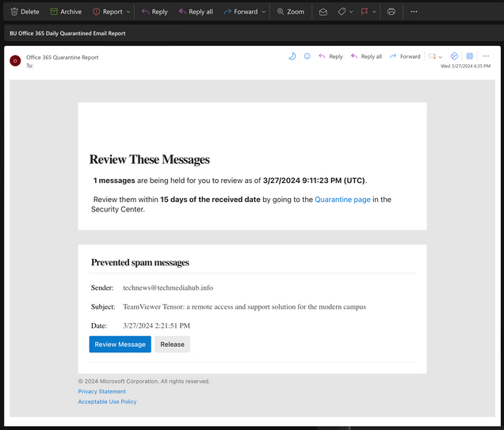Open more options in the top toolbar

(414, 12)
